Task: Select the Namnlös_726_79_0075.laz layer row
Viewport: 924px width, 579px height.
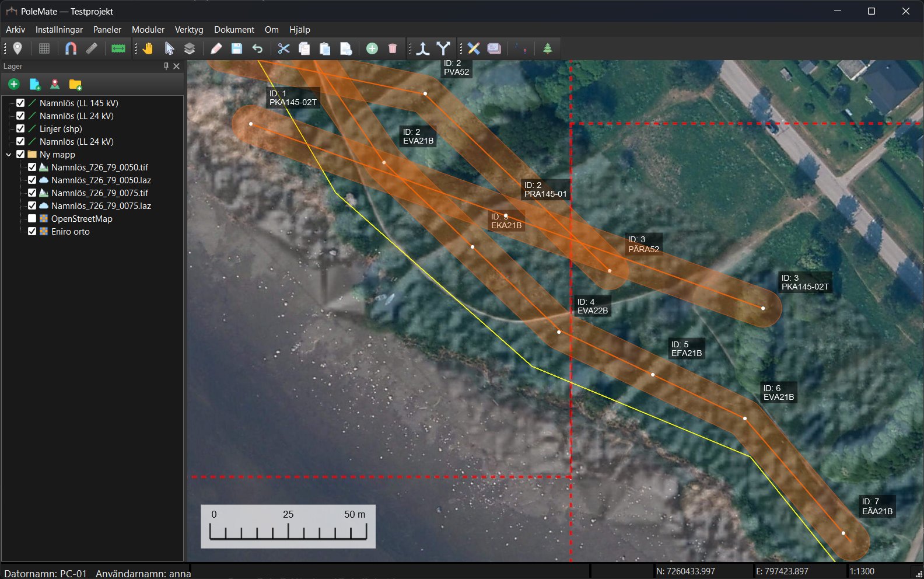Action: tap(101, 205)
